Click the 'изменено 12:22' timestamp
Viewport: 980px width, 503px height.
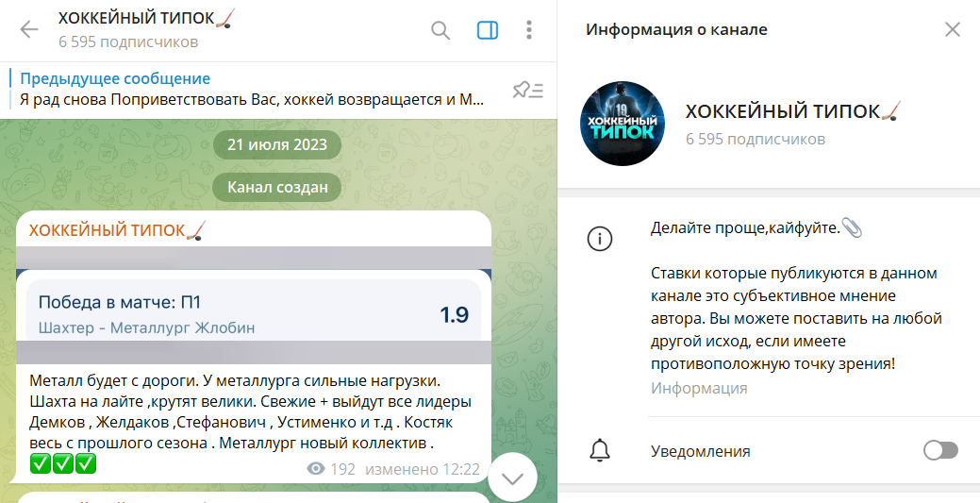click(423, 469)
